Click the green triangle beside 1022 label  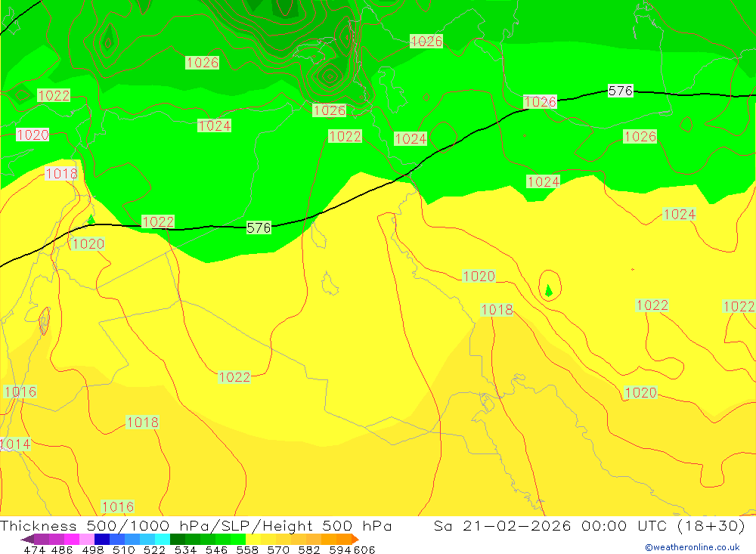[x=91, y=219]
